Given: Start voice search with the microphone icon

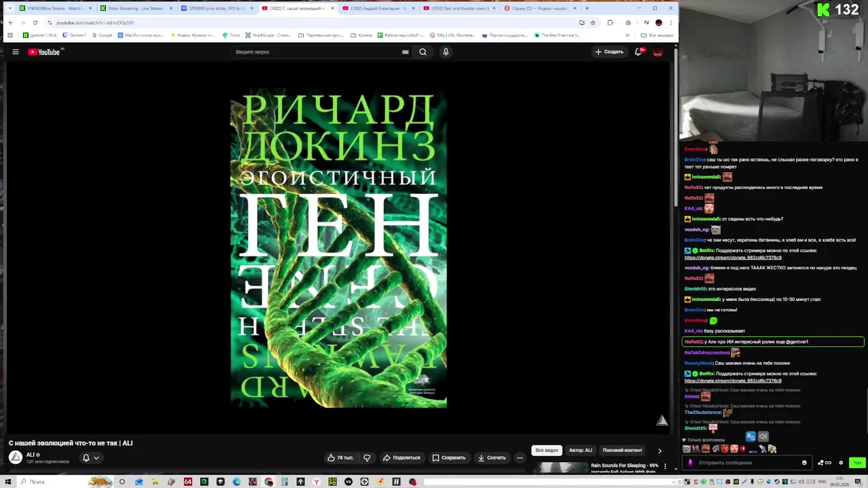Looking at the screenshot, I should click(x=446, y=52).
